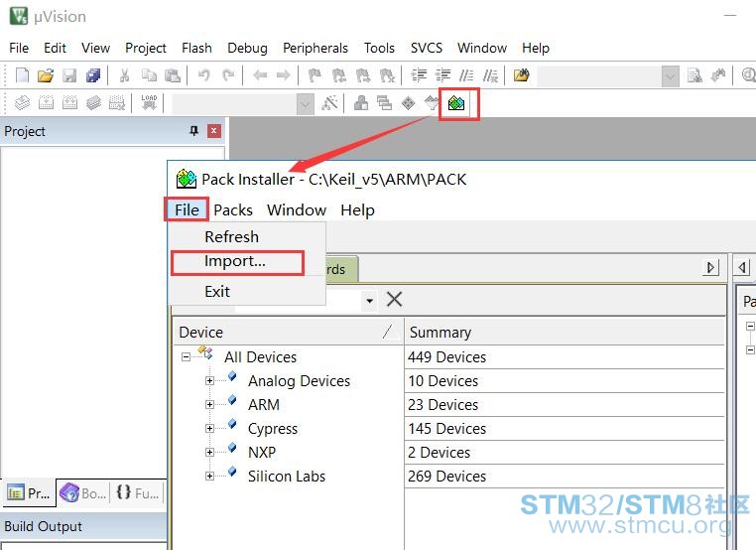The image size is (756, 550).
Task: Click the Indent selection icon
Action: pos(419,75)
